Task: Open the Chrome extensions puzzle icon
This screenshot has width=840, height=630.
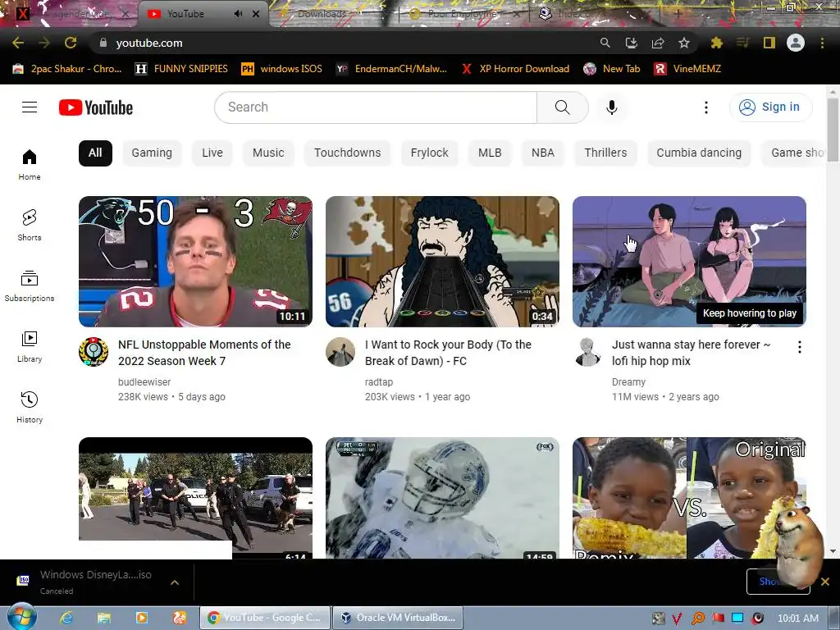Action: click(x=716, y=43)
